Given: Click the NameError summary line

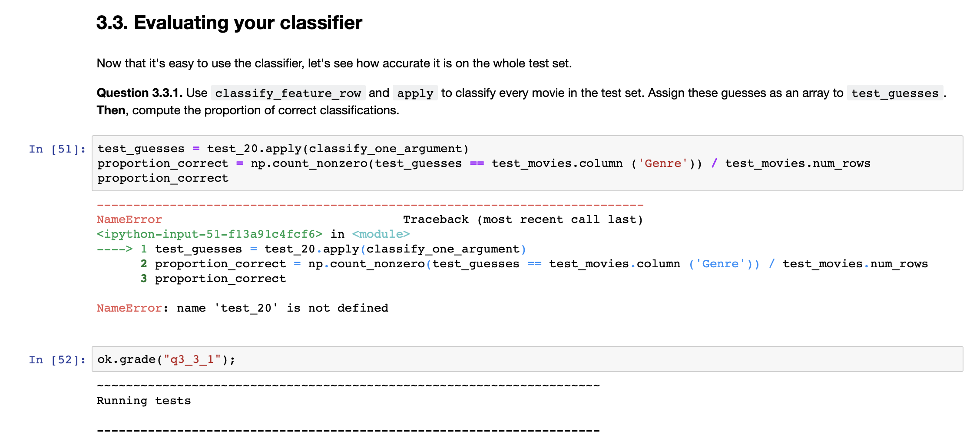Looking at the screenshot, I should 242,308.
